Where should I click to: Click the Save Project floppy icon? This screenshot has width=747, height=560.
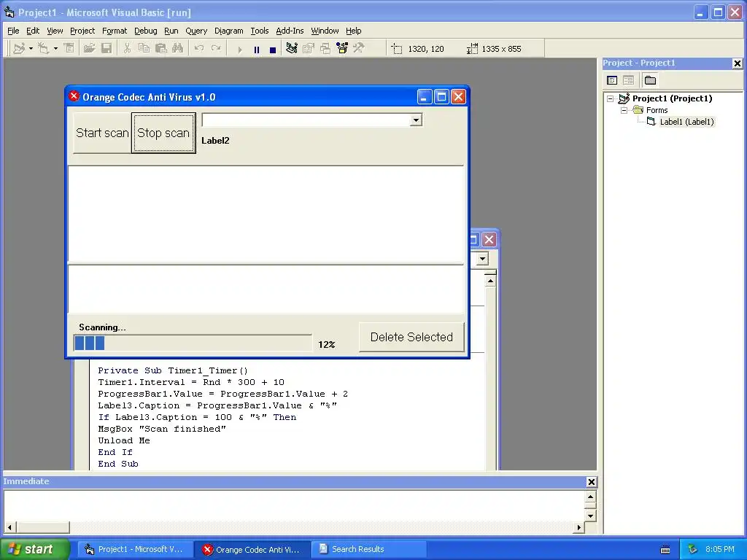click(107, 49)
